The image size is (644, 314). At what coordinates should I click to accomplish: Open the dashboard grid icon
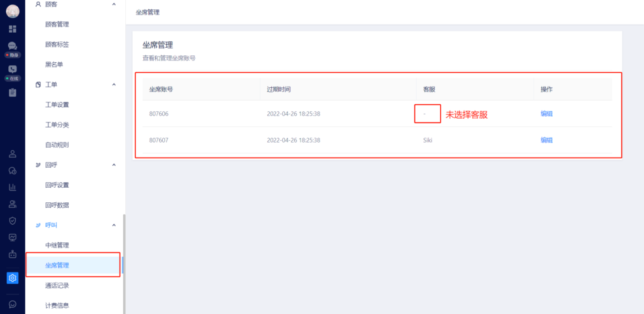coord(13,29)
